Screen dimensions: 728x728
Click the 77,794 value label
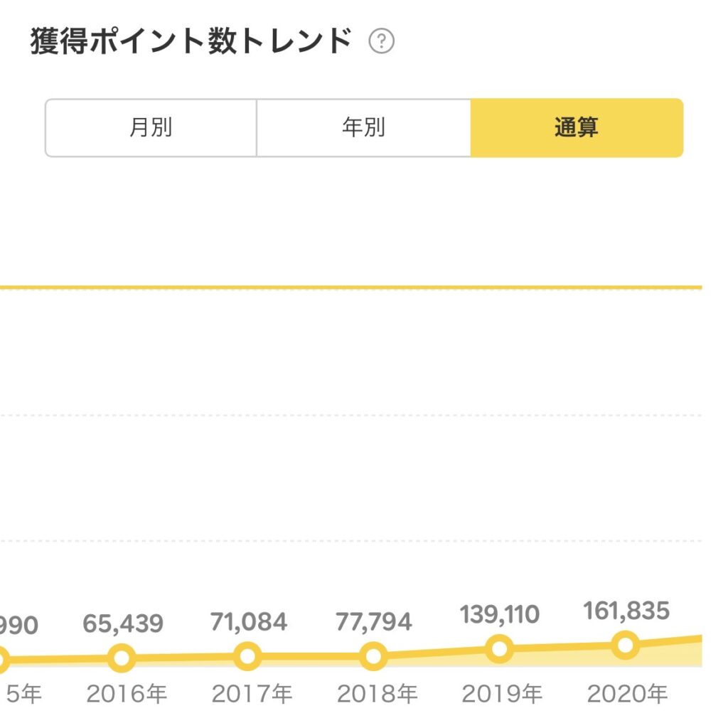click(x=374, y=622)
